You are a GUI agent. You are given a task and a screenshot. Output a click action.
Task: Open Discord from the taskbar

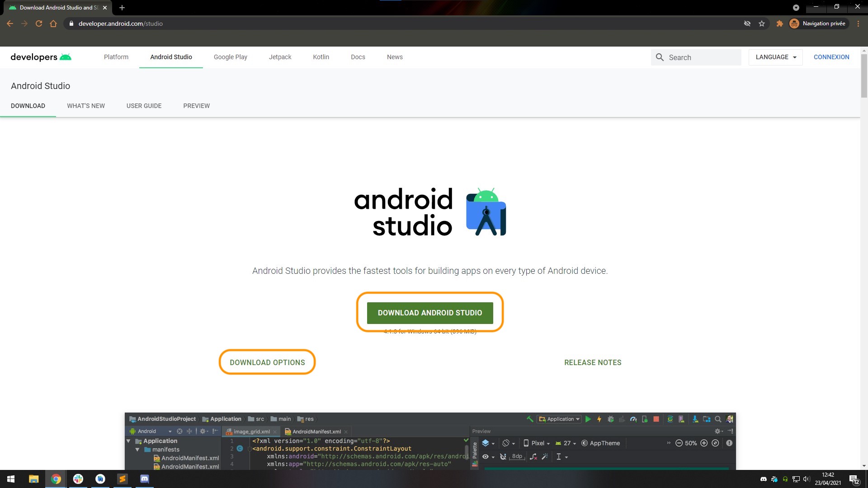145,479
